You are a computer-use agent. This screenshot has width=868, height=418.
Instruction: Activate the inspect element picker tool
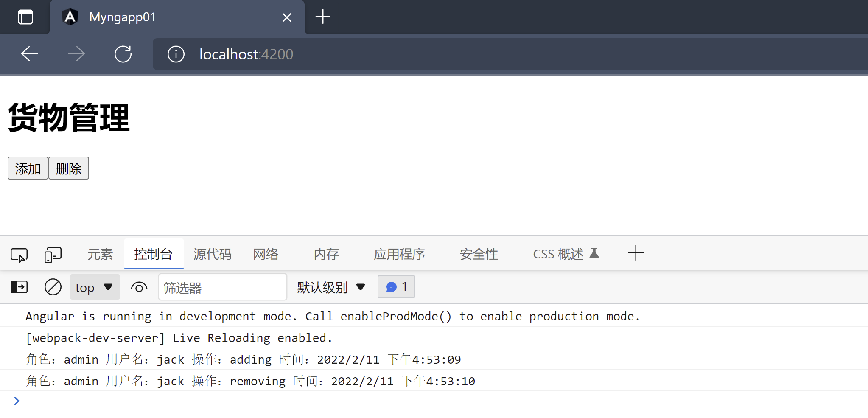(x=19, y=255)
